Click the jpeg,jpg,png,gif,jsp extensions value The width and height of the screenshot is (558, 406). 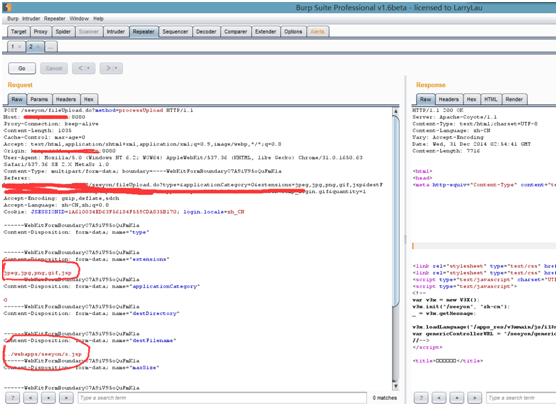pyautogui.click(x=38, y=273)
